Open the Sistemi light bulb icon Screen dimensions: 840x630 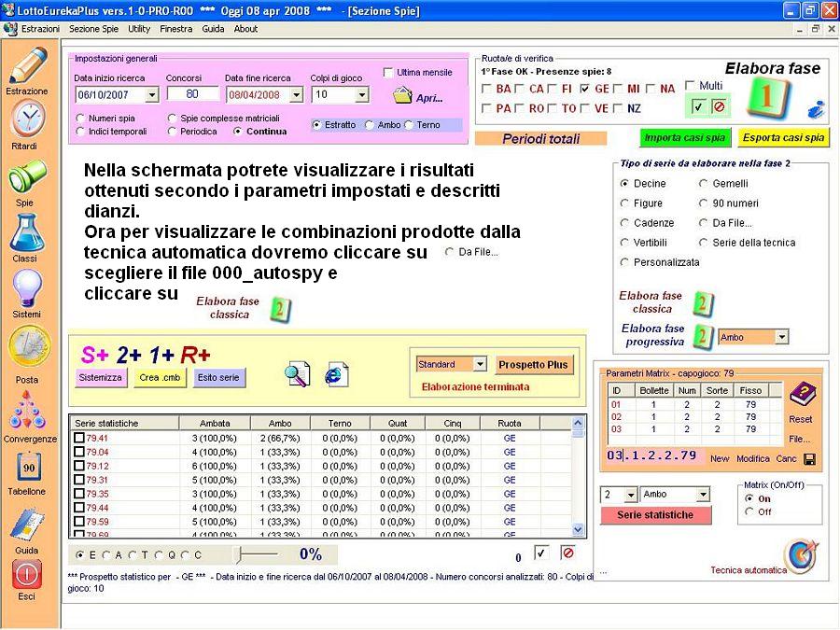point(27,288)
